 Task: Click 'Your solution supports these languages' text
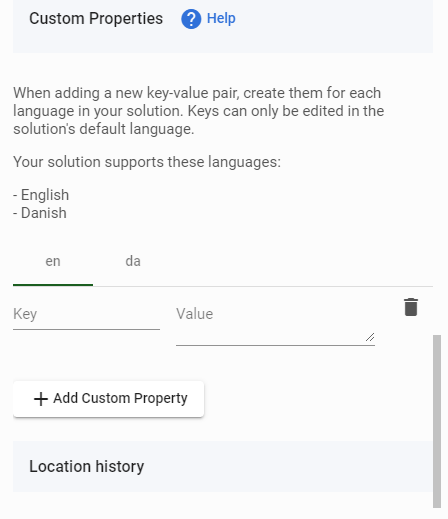pos(147,162)
